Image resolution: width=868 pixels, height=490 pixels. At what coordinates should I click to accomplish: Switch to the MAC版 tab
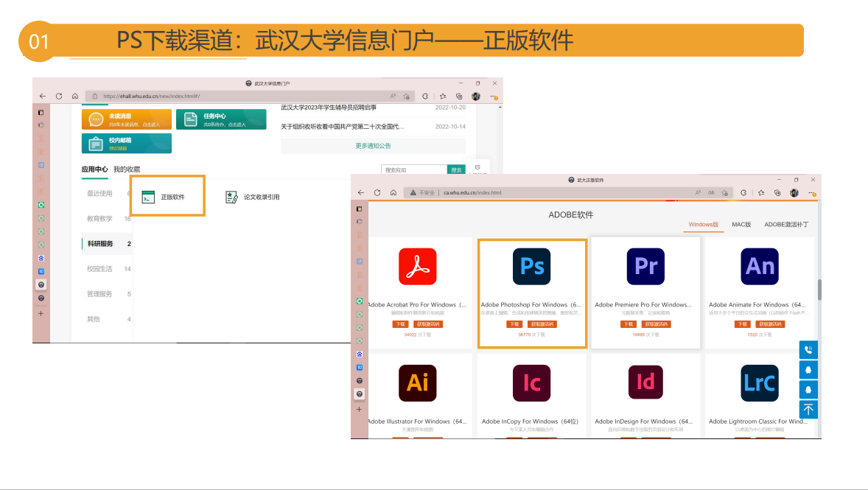click(741, 224)
